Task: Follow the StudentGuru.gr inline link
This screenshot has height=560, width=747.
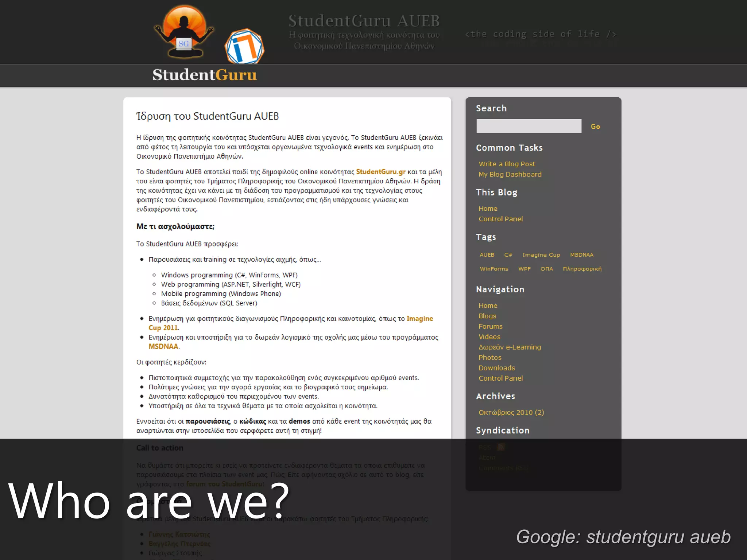Action: point(380,172)
